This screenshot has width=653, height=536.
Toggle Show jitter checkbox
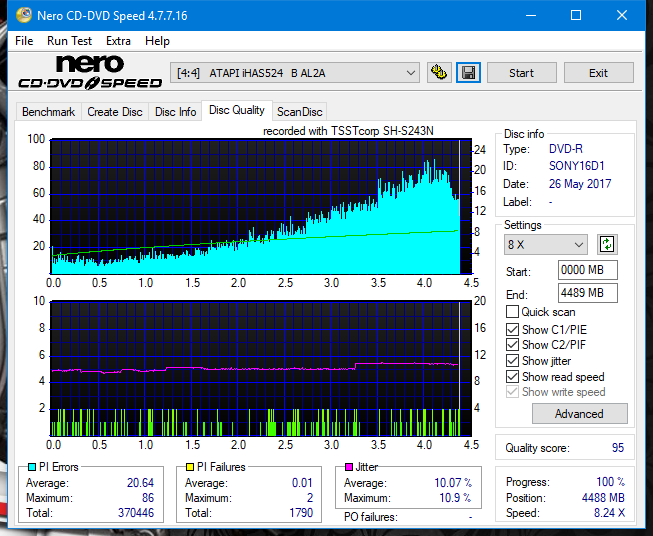pyautogui.click(x=512, y=360)
